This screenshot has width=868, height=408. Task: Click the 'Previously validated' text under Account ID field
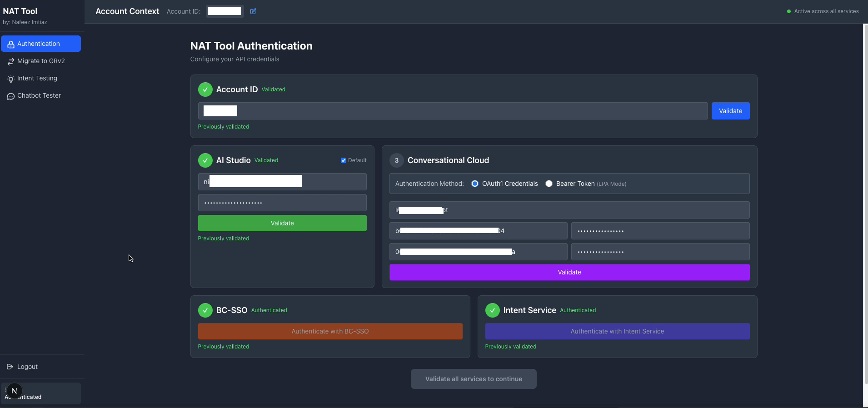224,127
